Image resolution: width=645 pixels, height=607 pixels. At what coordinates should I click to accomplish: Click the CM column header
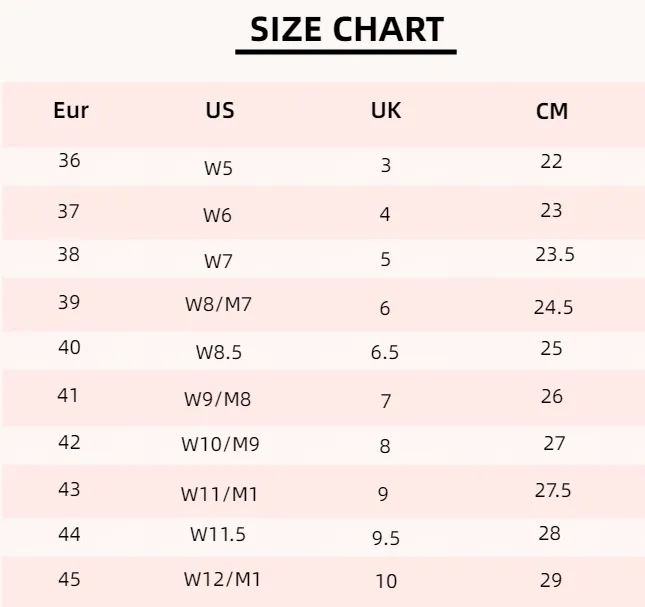[552, 111]
